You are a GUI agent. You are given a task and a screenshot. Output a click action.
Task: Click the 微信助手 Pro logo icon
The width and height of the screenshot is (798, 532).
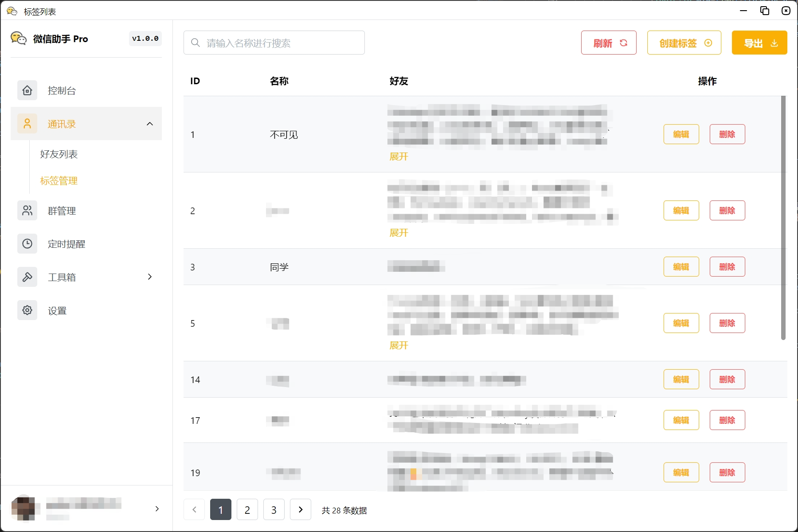19,39
